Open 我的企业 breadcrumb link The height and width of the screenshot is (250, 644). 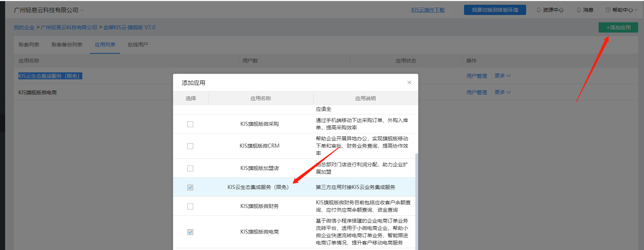pyautogui.click(x=24, y=27)
